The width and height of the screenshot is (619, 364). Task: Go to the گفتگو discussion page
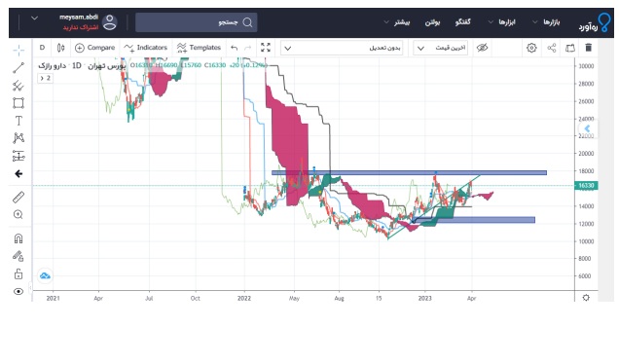click(x=462, y=22)
